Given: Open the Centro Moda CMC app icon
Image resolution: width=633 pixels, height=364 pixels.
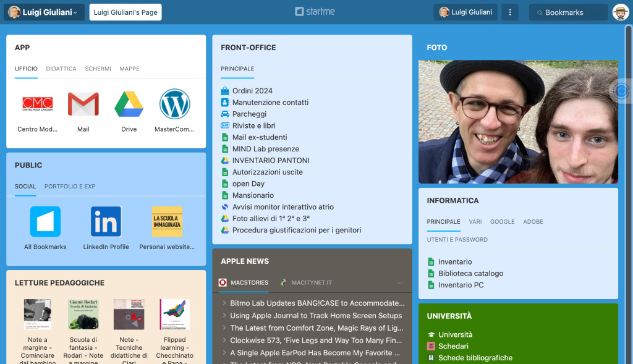Looking at the screenshot, I should (38, 104).
